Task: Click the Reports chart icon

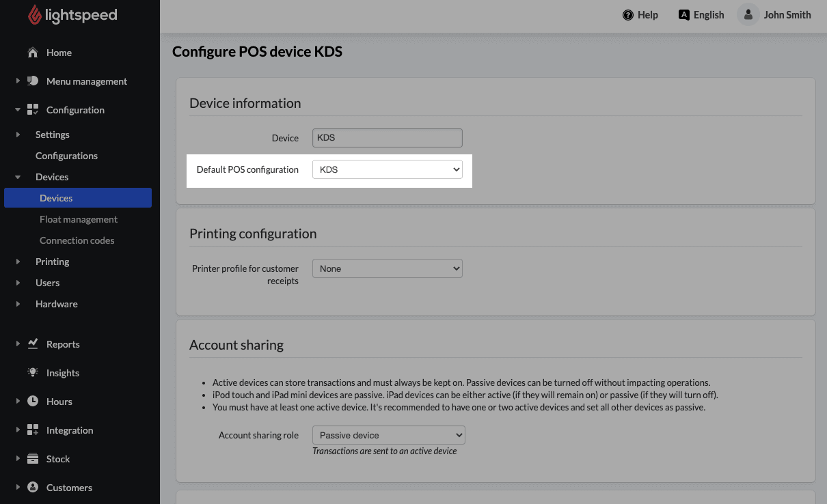Action: (33, 344)
